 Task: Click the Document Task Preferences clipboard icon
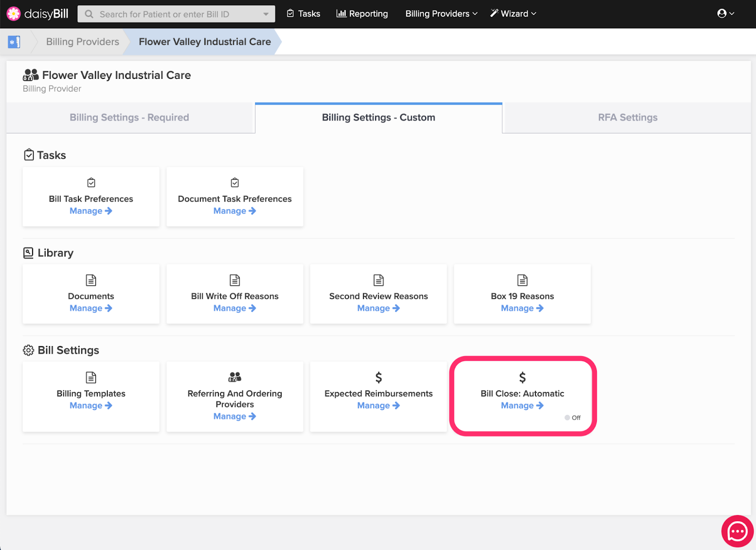pyautogui.click(x=235, y=183)
